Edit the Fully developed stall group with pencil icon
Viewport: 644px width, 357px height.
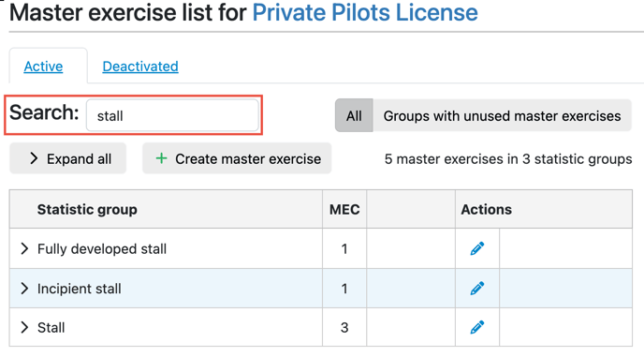476,248
